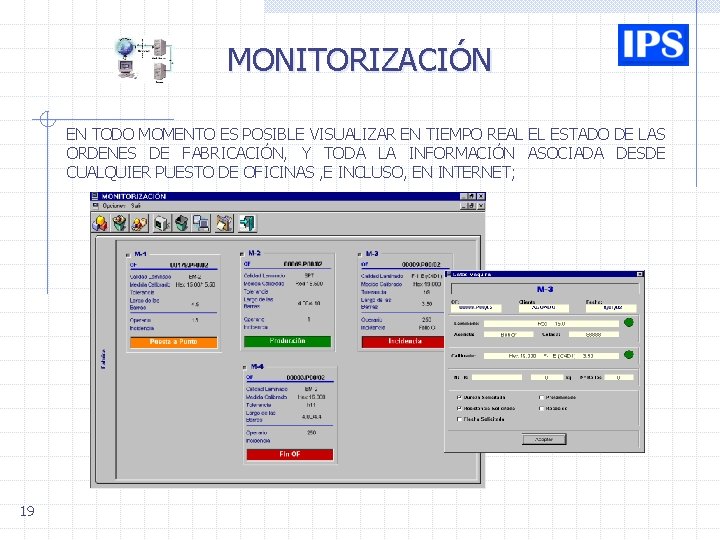720x540 pixels.
Task: Toggle the Flecha Solicitada checkbox
Action: click(459, 419)
